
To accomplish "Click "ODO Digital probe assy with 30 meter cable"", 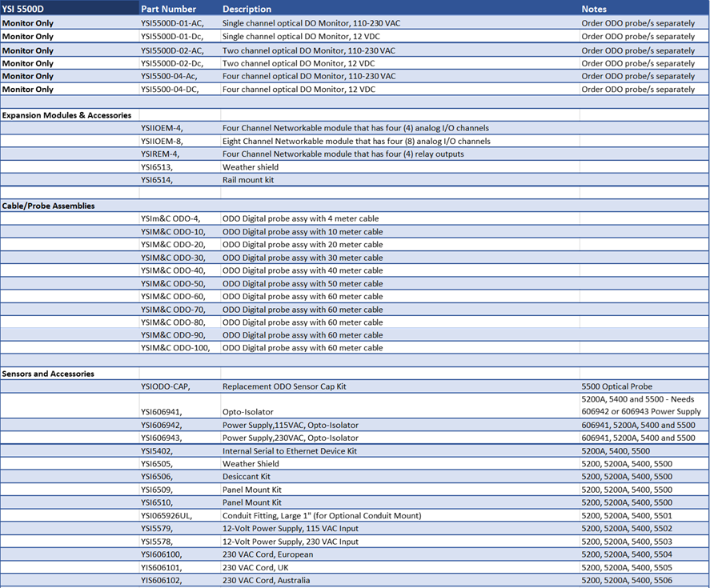I will [x=303, y=258].
